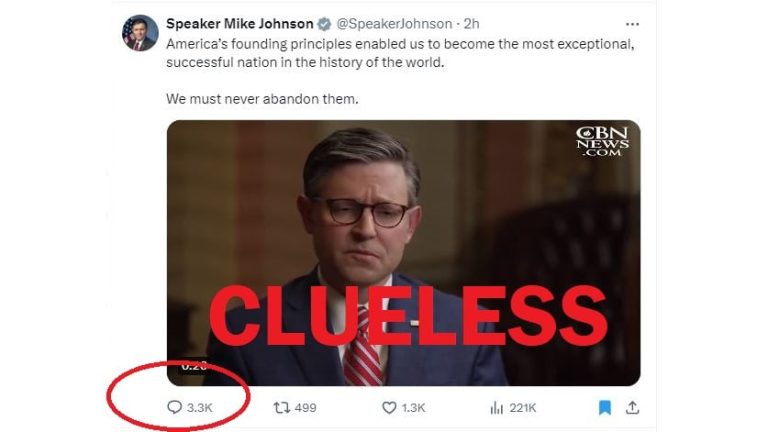Click the Speaker Mike Johnson display name
Image resolution: width=768 pixels, height=432 pixels.
pos(240,24)
